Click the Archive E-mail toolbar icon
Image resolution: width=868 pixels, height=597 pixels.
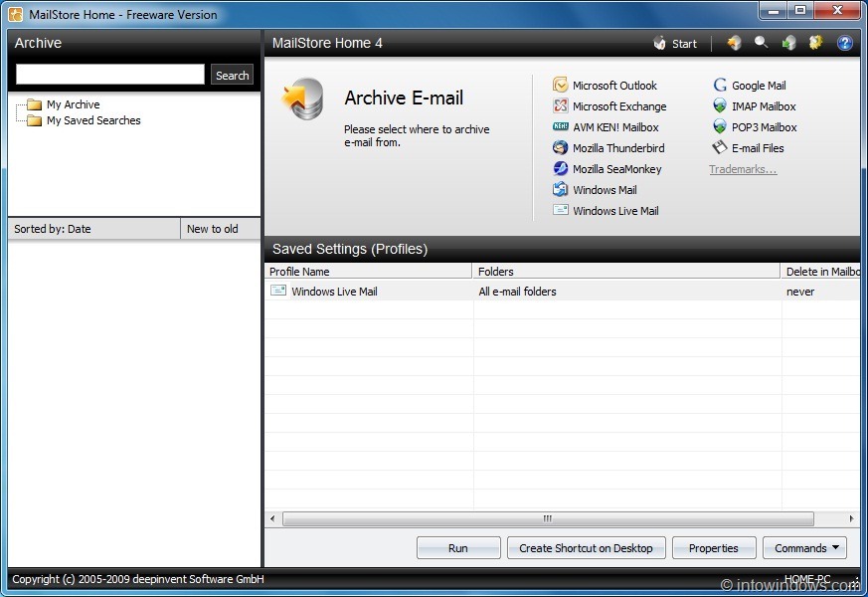pos(734,43)
